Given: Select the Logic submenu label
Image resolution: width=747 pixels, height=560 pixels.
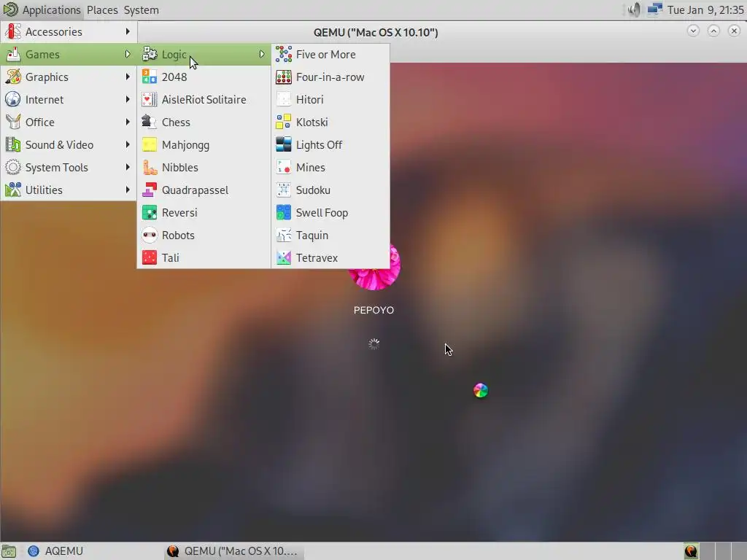Looking at the screenshot, I should coord(174,55).
